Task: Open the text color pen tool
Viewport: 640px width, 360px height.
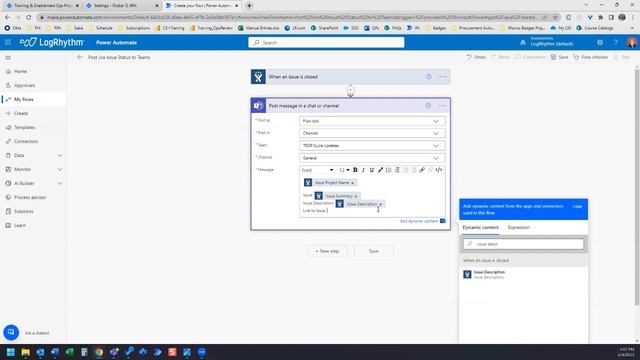Action: (380, 170)
